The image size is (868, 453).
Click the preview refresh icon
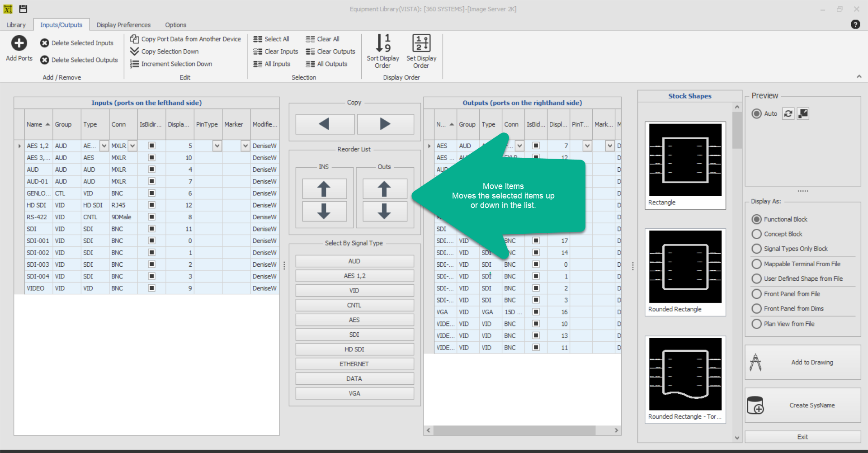pyautogui.click(x=788, y=113)
